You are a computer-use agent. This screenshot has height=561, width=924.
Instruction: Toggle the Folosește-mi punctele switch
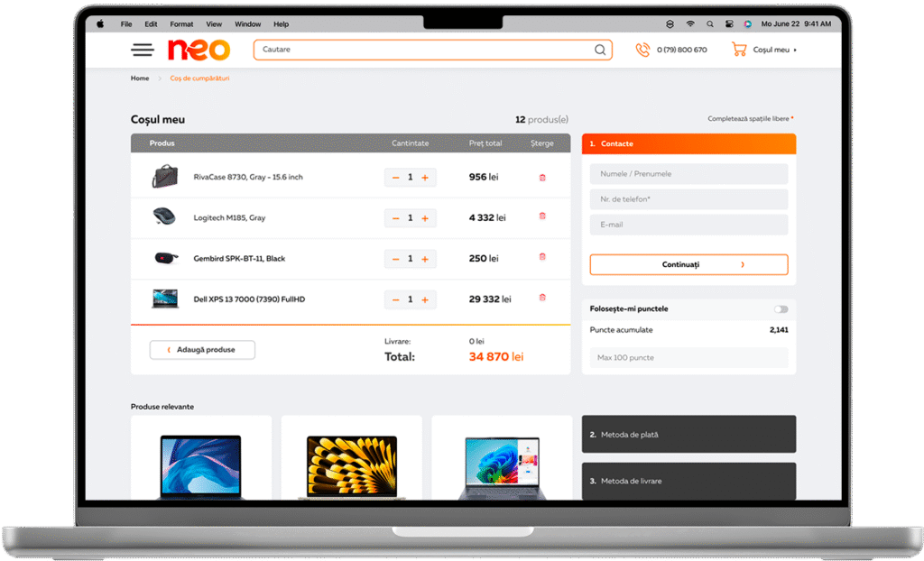tap(781, 309)
